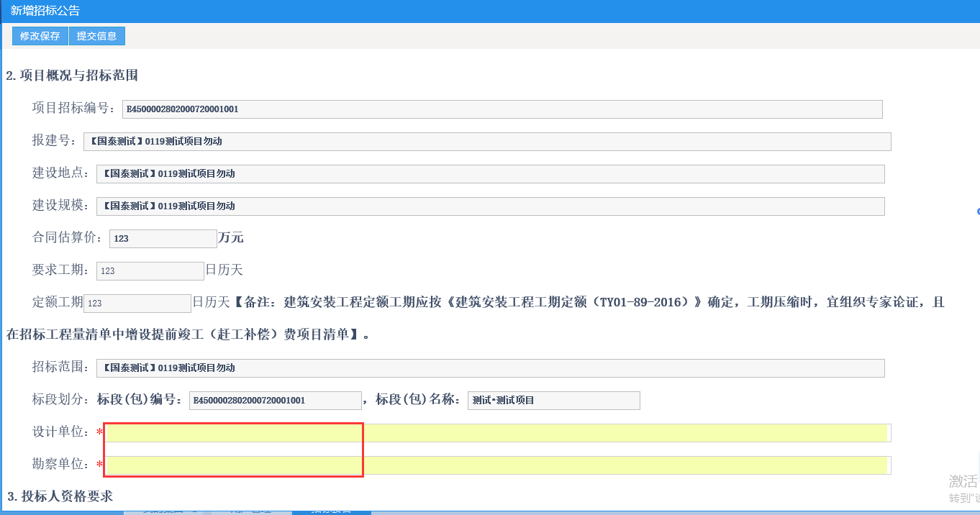
Task: Click the required 设计单位 yellow field
Action: click(497, 433)
